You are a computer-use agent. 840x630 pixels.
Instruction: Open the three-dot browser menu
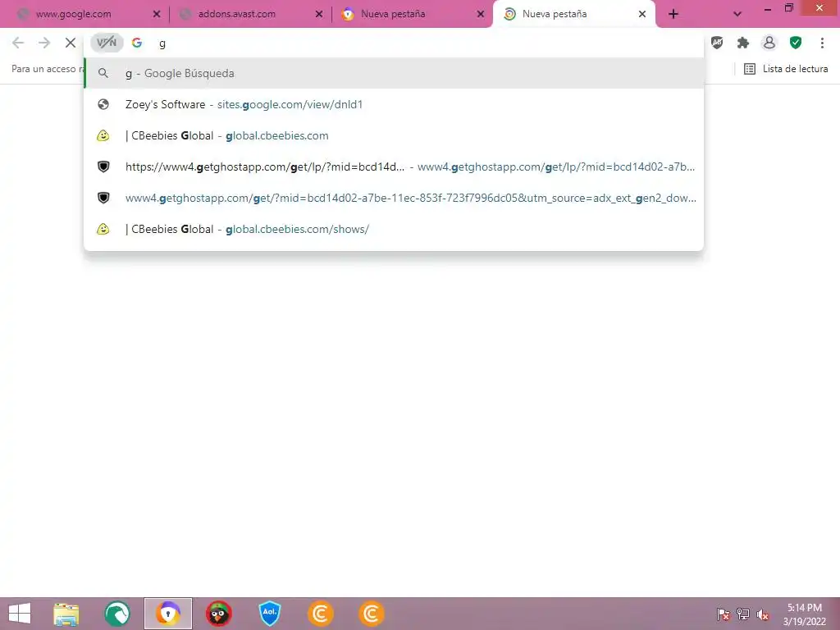pos(822,43)
